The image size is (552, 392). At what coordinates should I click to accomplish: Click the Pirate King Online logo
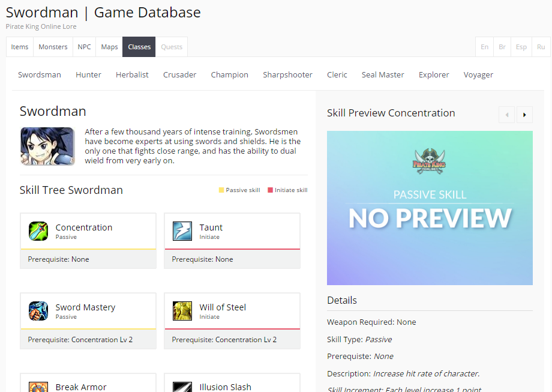point(430,161)
